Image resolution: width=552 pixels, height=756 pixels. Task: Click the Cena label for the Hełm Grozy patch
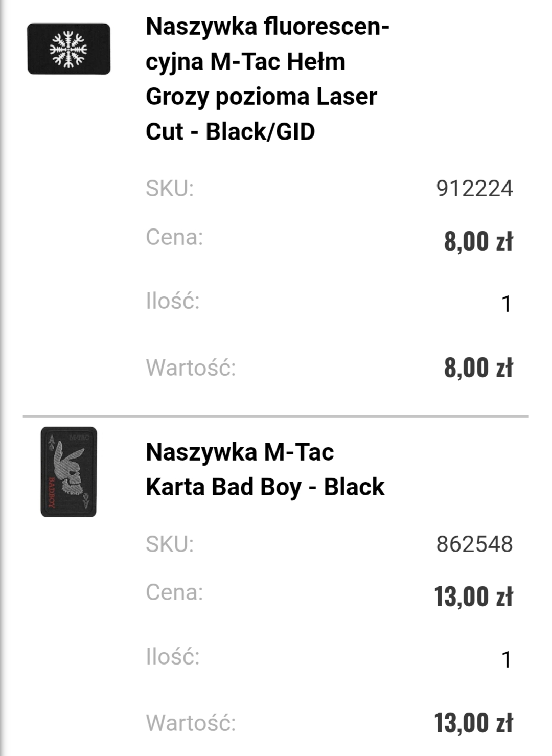tap(174, 237)
